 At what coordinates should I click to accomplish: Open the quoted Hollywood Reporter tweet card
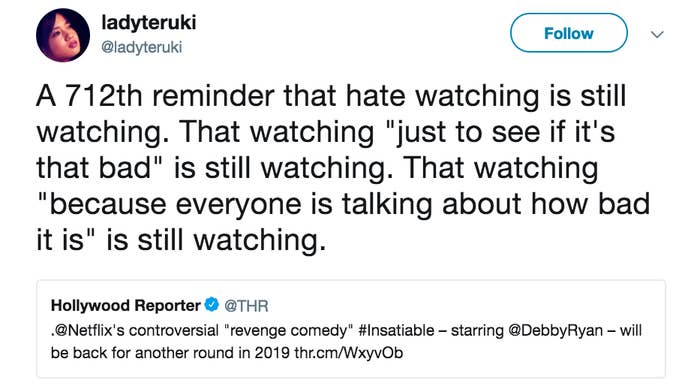[x=351, y=329]
